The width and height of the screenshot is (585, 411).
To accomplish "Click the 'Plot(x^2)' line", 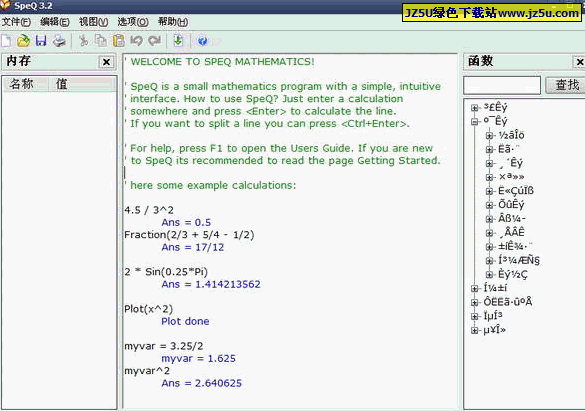I will click(x=148, y=309).
